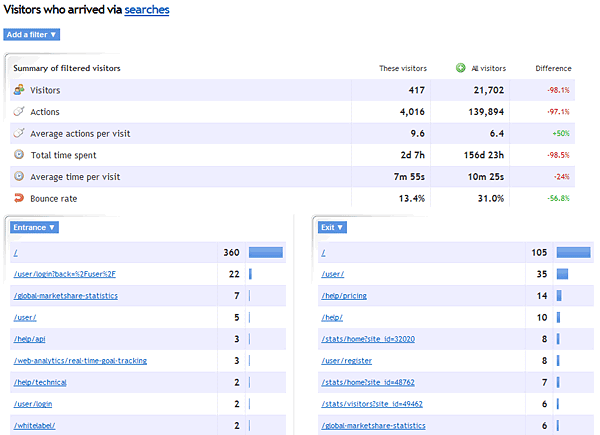Click the Visitors row icon
This screenshot has height=435, width=600.
pos(19,90)
